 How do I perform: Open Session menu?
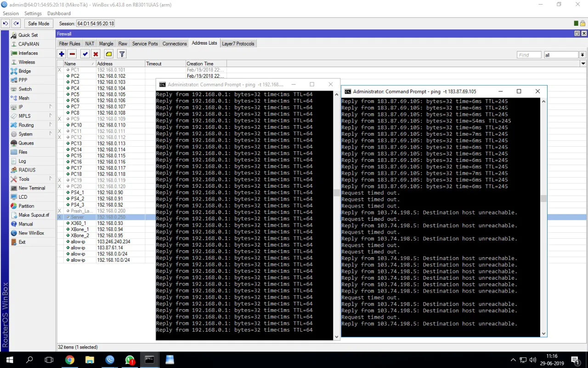(11, 13)
